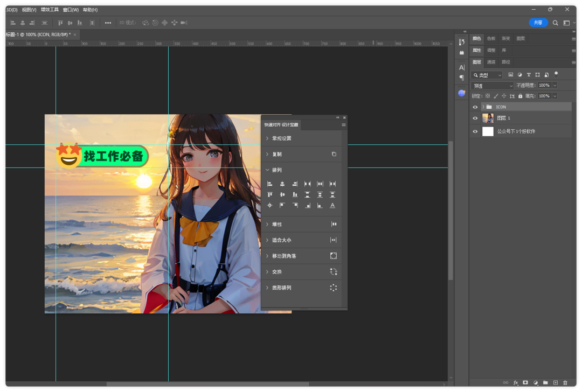Click the 移动到角落 corner icon
Image resolution: width=582 pixels, height=392 pixels.
(x=334, y=256)
